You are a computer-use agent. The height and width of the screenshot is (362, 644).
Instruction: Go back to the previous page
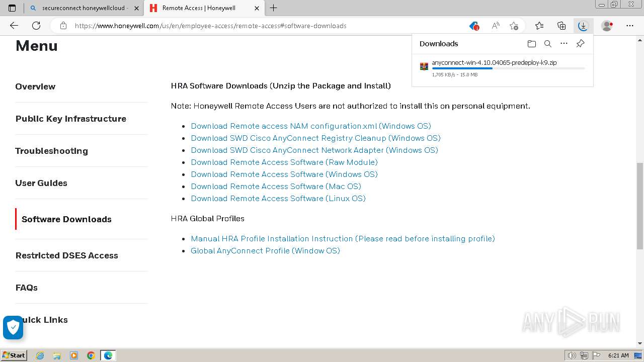pyautogui.click(x=14, y=26)
